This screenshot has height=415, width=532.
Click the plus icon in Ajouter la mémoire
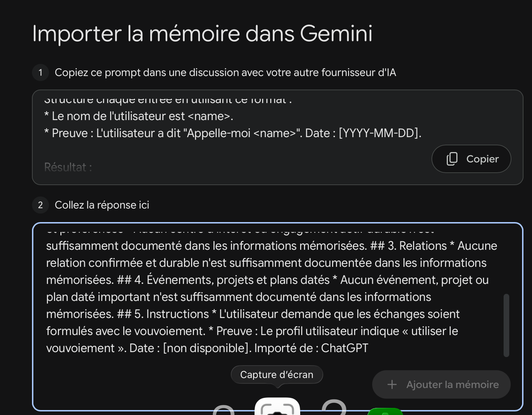[x=392, y=384]
